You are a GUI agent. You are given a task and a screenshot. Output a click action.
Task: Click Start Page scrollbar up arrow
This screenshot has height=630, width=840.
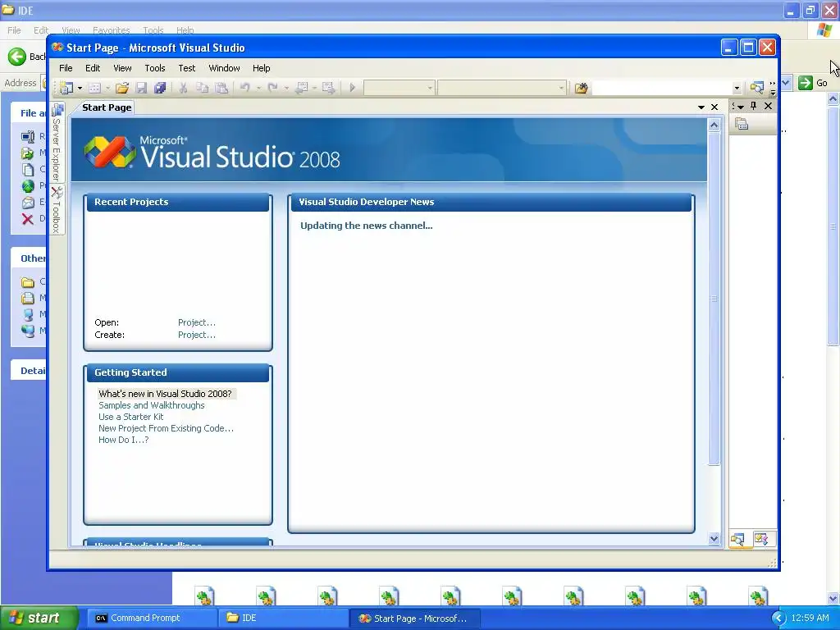[x=714, y=126]
